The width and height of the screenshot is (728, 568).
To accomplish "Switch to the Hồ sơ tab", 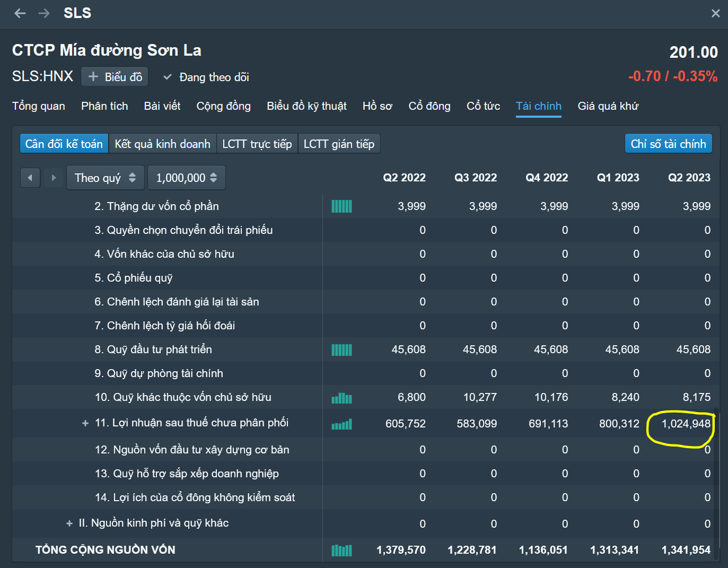I will 378,106.
